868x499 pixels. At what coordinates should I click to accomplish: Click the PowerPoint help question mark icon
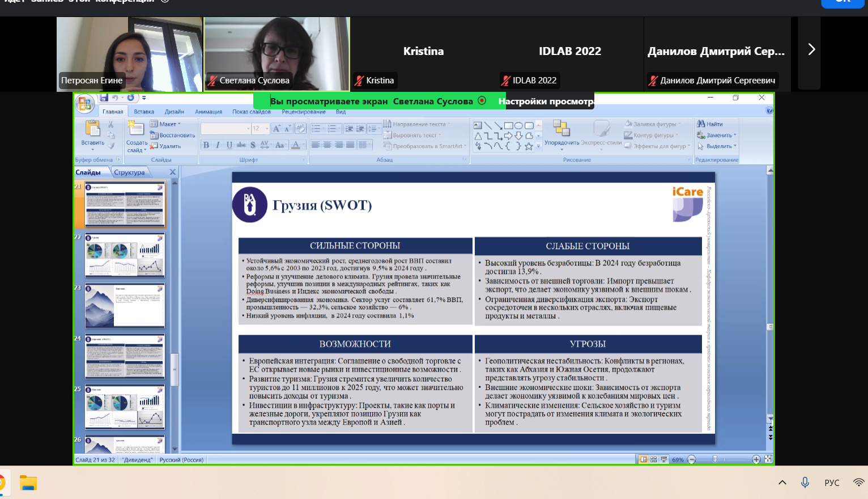click(769, 111)
